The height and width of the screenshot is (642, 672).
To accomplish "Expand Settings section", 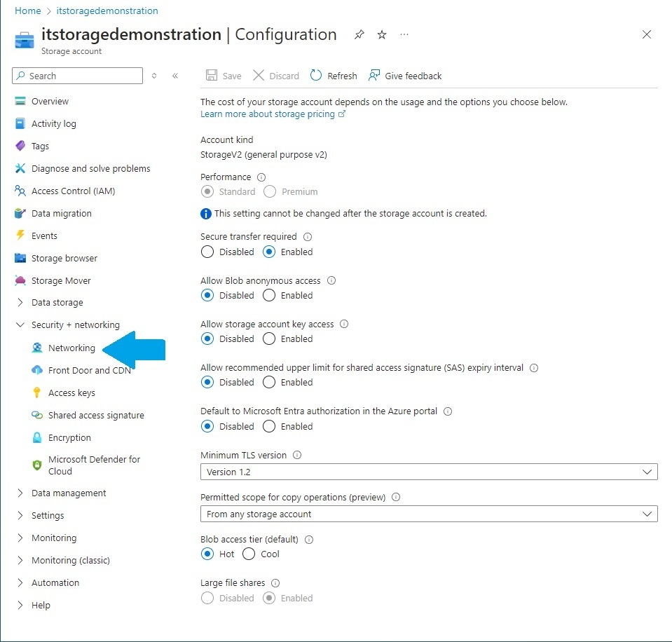I will [x=20, y=515].
